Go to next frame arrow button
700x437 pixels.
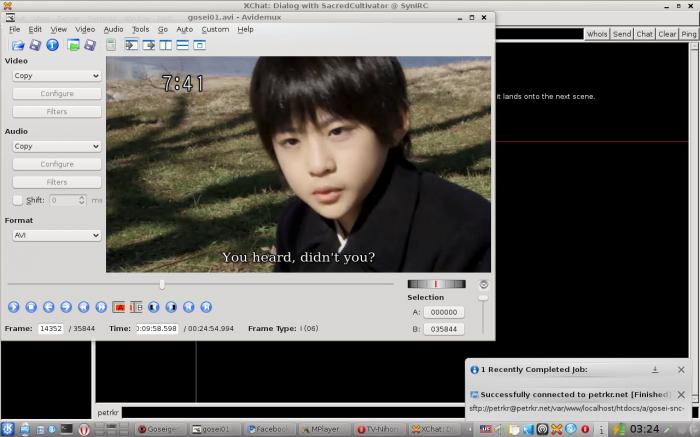[66, 307]
